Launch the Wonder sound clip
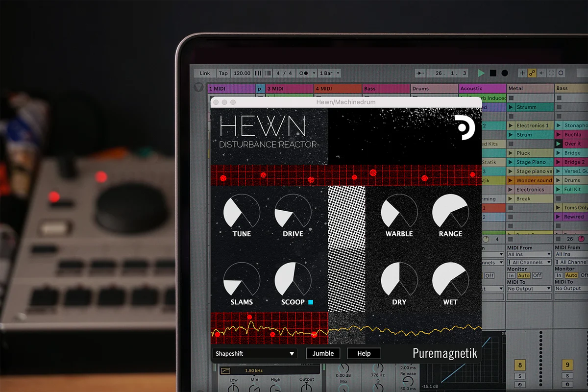Viewport: 588px width, 392px height. coord(511,180)
